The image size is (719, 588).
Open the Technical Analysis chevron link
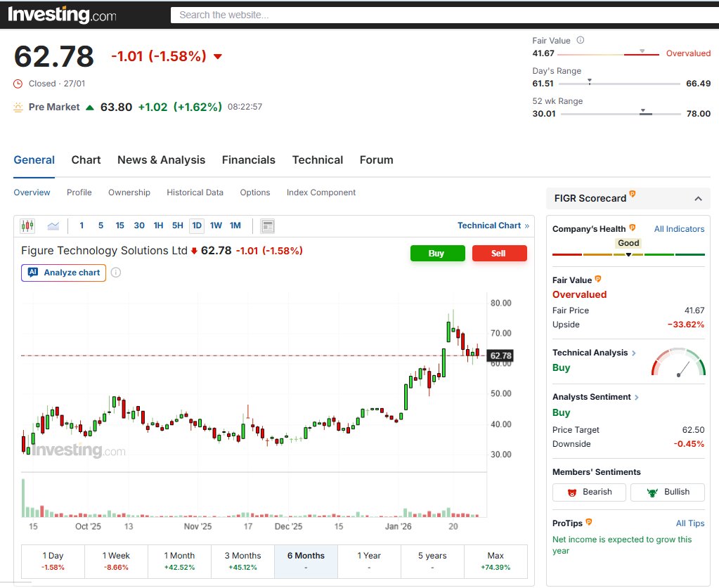634,353
